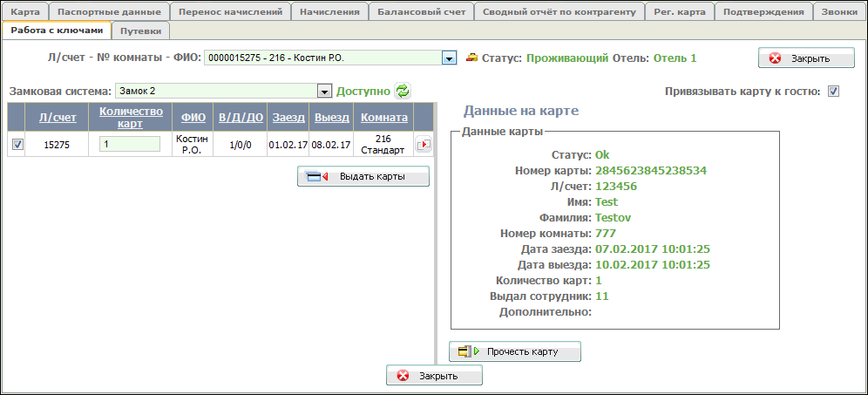Switch to the Паспортные данные tab
Image resolution: width=868 pixels, height=395 pixels.
point(108,12)
